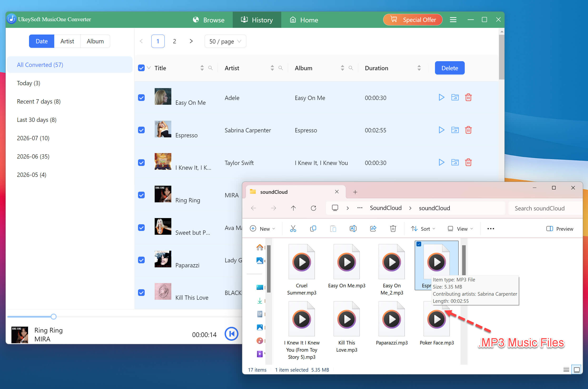Click the previous track playback button

tap(231, 334)
